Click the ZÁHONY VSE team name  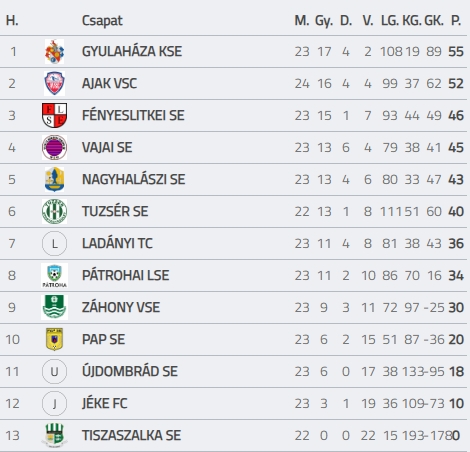(121, 307)
